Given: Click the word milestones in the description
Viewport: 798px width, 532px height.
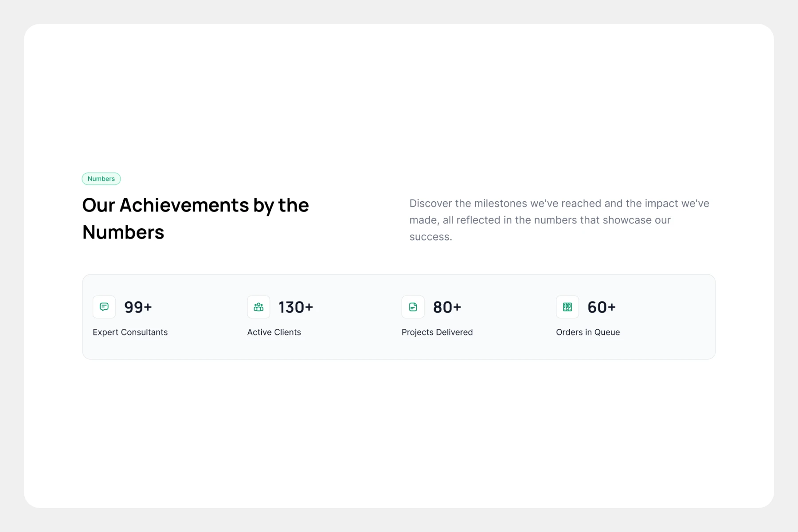Looking at the screenshot, I should (501, 203).
